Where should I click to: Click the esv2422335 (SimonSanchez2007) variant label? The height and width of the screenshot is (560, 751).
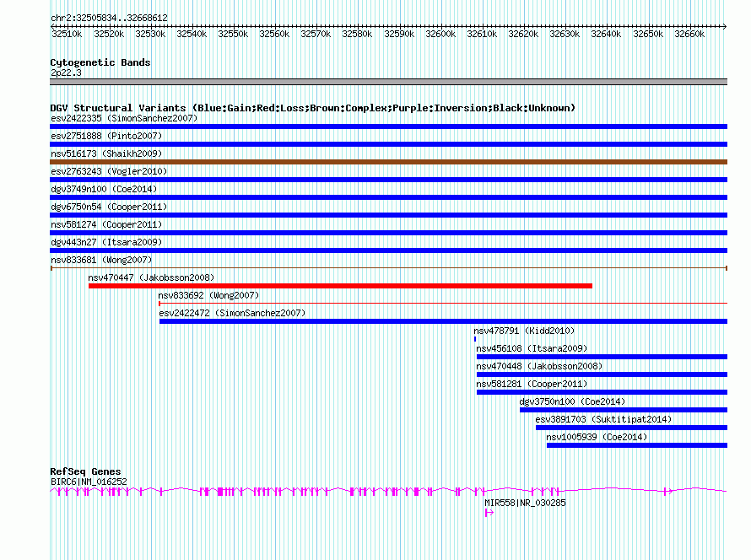tap(124, 118)
